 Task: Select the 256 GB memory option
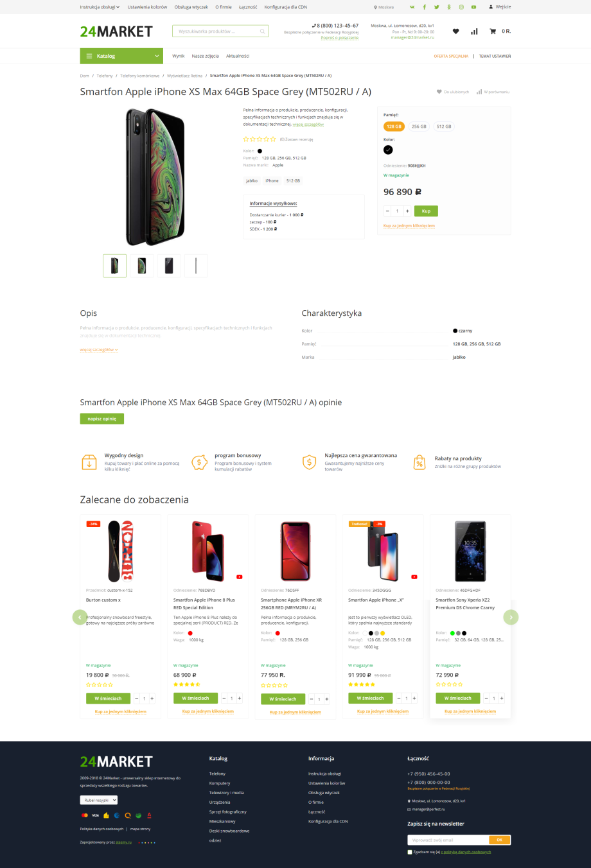coord(419,126)
